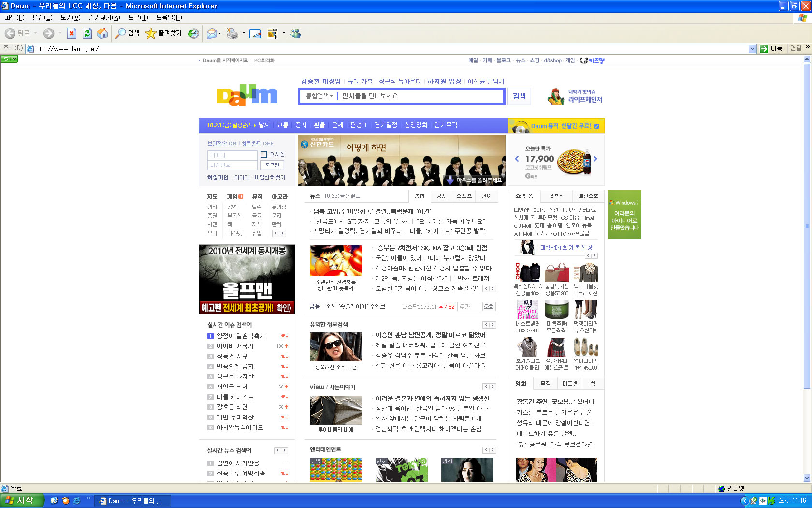Click inside the 비밀번호 input field

click(x=232, y=165)
